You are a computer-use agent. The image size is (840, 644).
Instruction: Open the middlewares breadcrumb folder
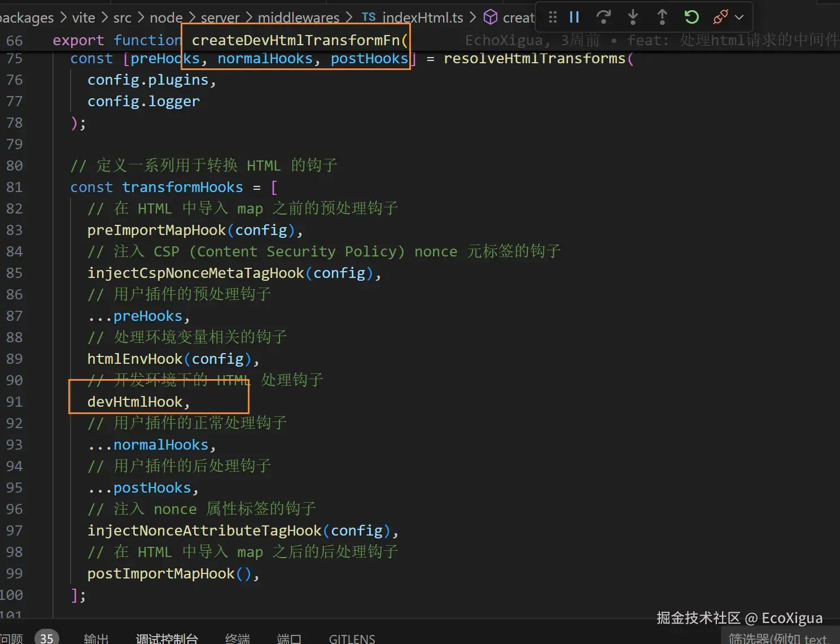(299, 18)
